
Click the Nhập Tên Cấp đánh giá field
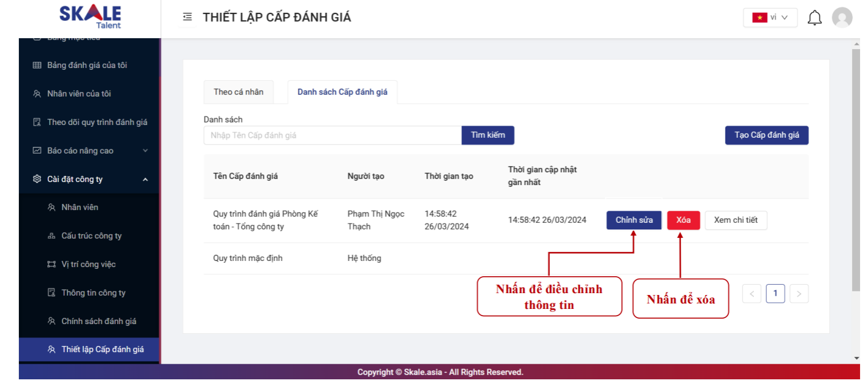tap(332, 135)
